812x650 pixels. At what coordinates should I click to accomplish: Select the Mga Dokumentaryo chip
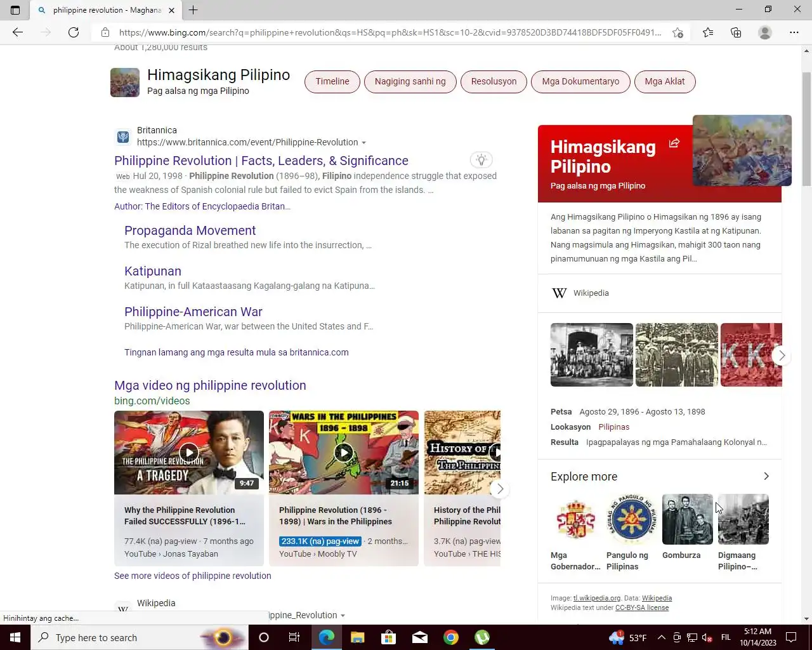(x=580, y=81)
